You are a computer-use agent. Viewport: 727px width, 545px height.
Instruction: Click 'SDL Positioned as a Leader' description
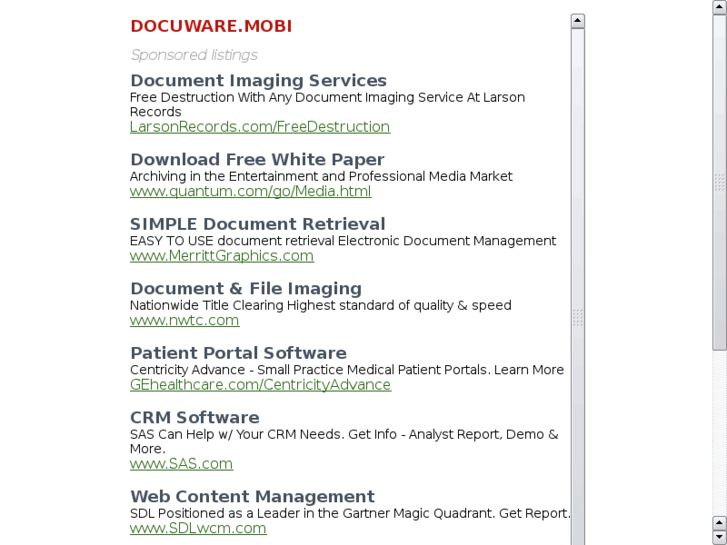tap(350, 513)
